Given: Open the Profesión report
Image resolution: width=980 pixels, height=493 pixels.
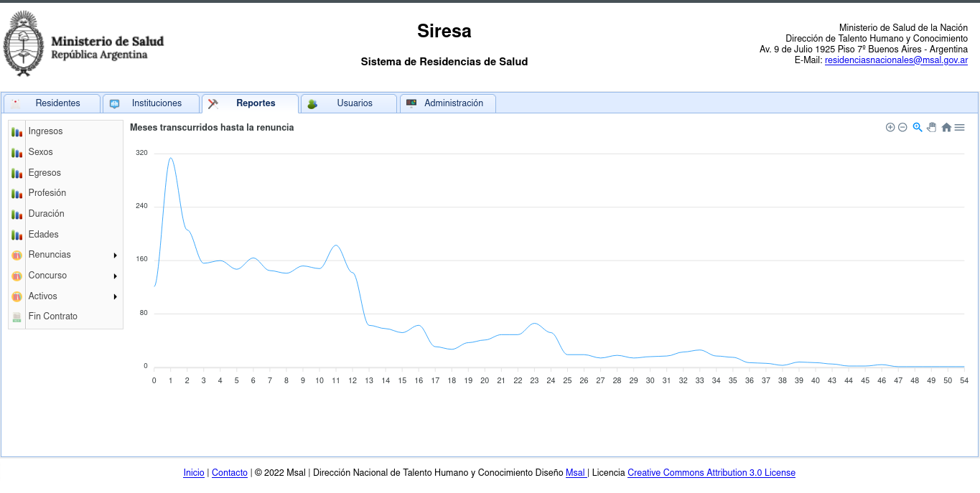Looking at the screenshot, I should coord(47,193).
